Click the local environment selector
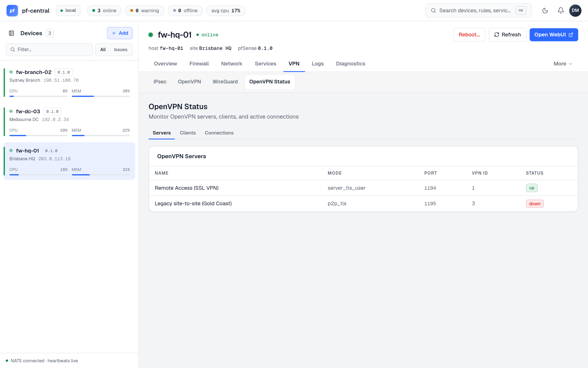Image resolution: width=588 pixels, height=368 pixels. tap(68, 10)
